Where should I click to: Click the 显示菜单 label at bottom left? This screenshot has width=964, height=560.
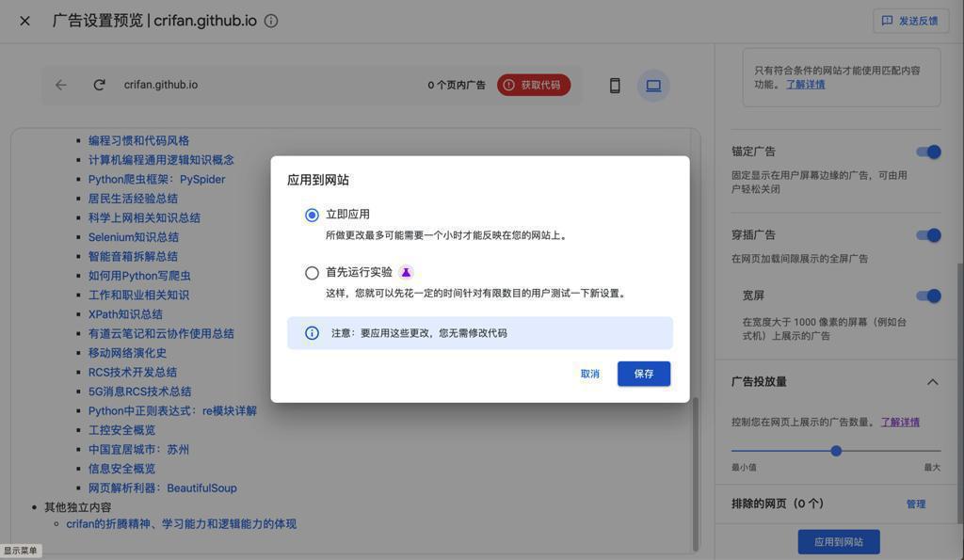click(x=21, y=551)
